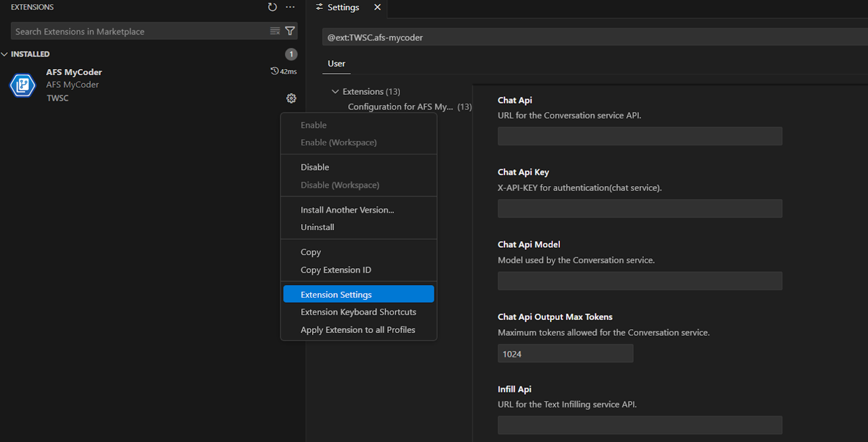Screen dimensions: 868x442
Task: Click 'URL for the Conversation service API.' description
Action: (569, 115)
